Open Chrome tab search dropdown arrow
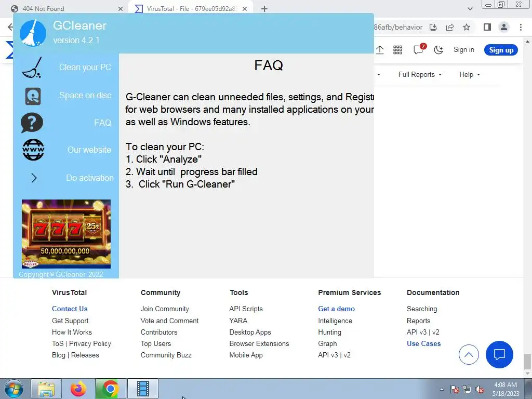 (x=470, y=9)
